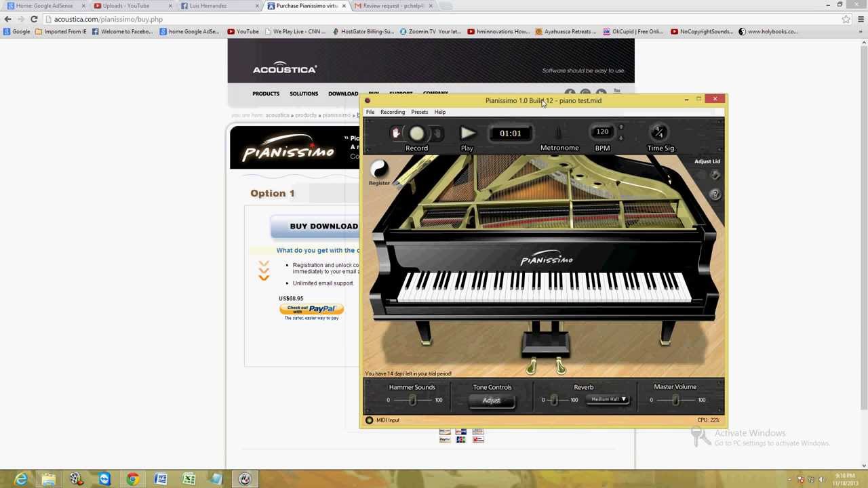Screen dimensions: 868x488
Task: Click the Pianissimo taskbar icon
Action: pos(245,479)
